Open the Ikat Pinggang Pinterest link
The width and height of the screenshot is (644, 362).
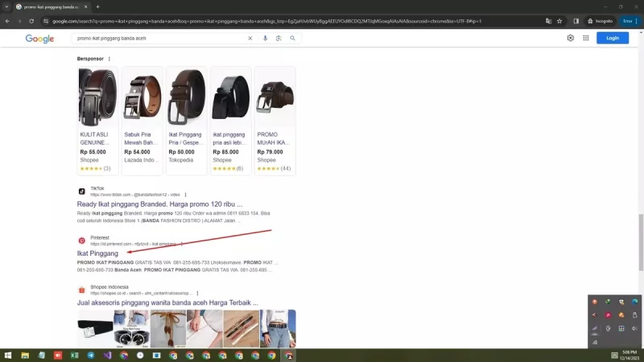click(97, 253)
